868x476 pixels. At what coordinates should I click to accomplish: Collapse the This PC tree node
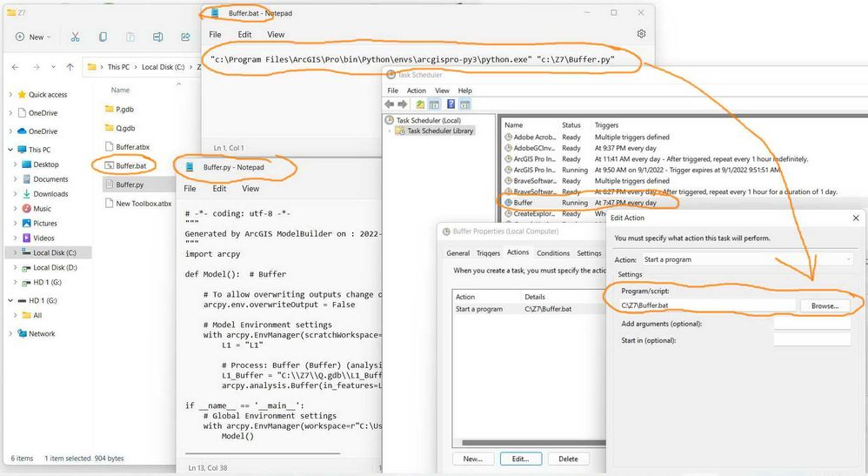coord(10,150)
